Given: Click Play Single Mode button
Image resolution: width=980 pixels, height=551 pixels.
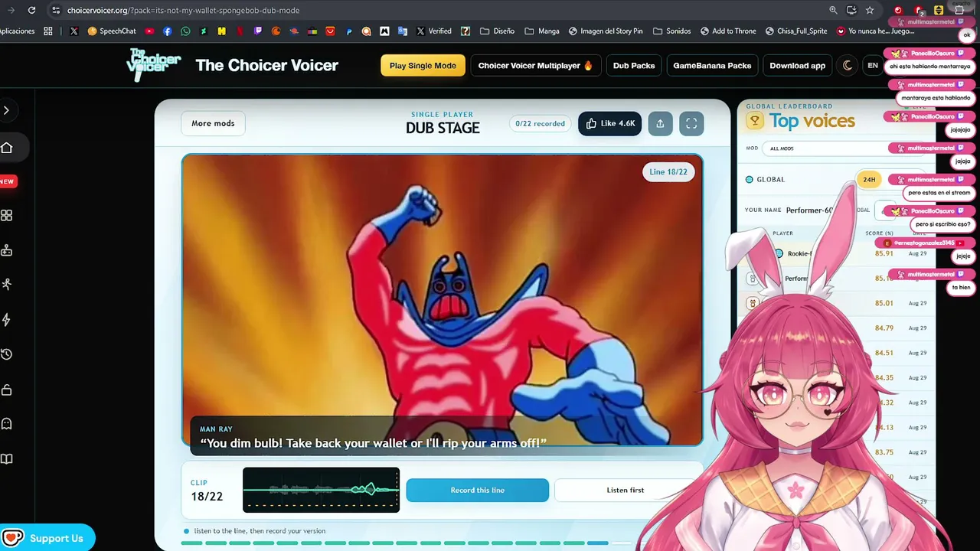Looking at the screenshot, I should pyautogui.click(x=423, y=66).
